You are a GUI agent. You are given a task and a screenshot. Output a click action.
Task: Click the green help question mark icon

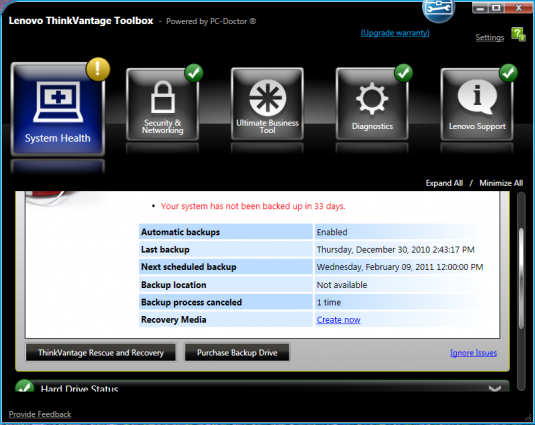pyautogui.click(x=518, y=34)
